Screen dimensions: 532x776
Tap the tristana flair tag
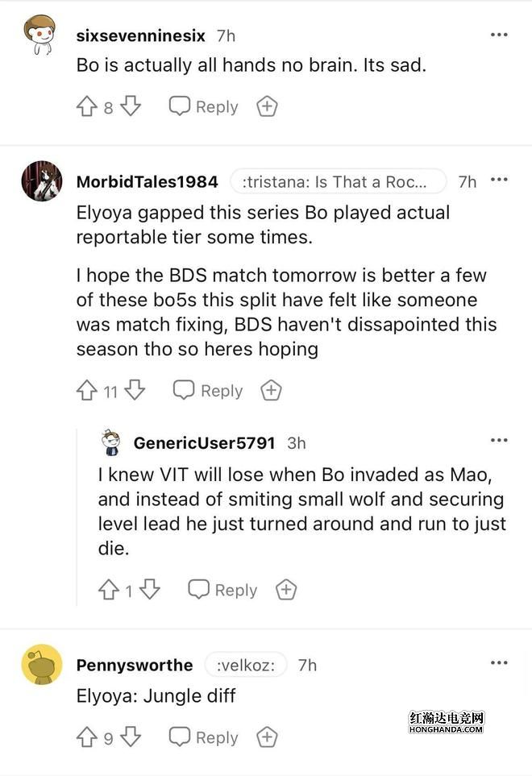tap(339, 182)
